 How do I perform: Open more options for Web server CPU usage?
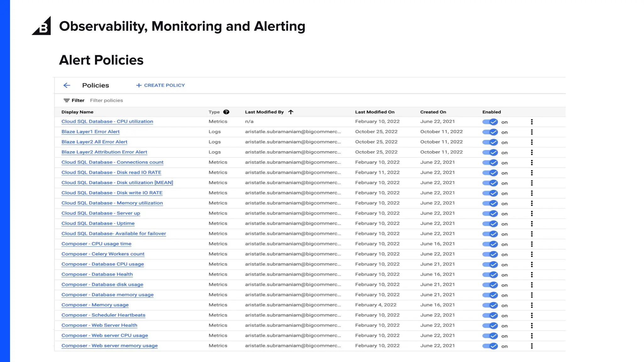(x=532, y=336)
